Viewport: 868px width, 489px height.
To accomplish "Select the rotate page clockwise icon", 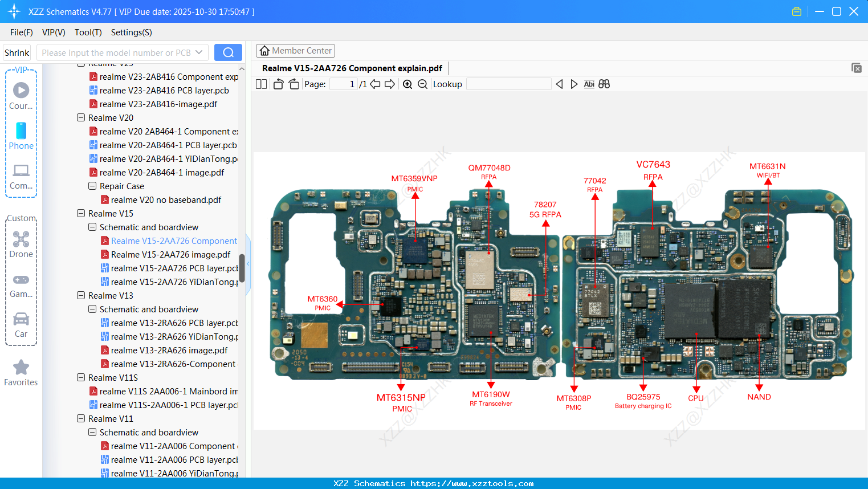I will click(294, 84).
